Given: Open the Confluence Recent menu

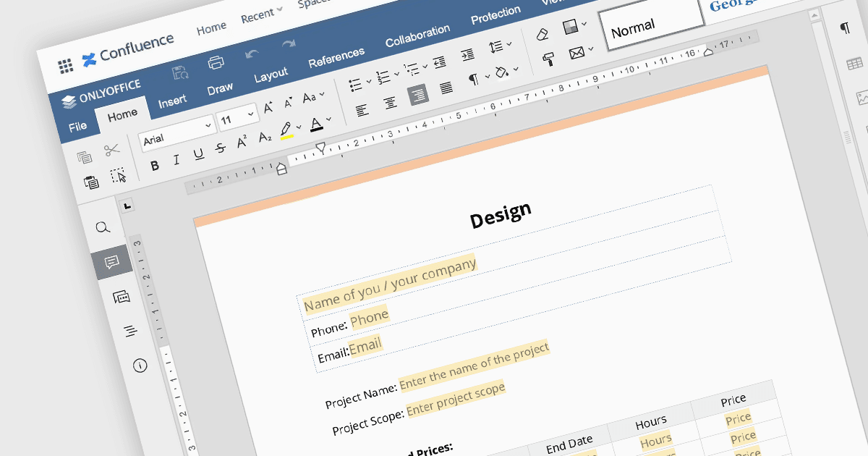Looking at the screenshot, I should (262, 14).
